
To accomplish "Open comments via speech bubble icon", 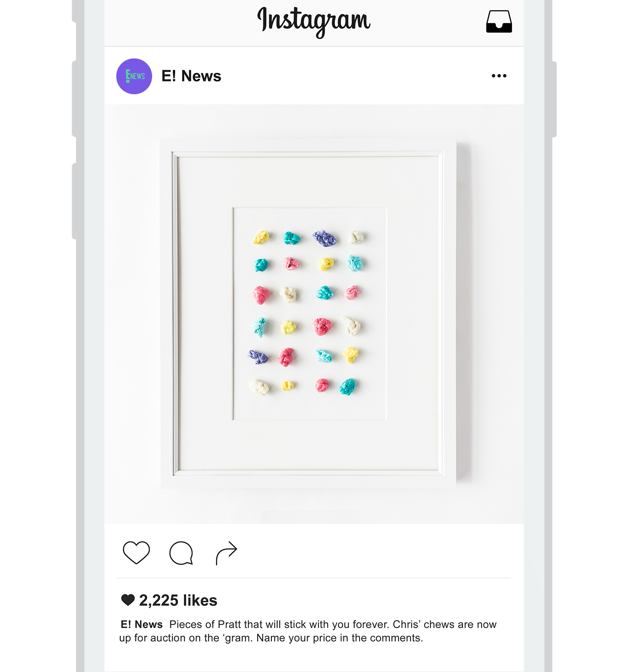I will pos(181,553).
